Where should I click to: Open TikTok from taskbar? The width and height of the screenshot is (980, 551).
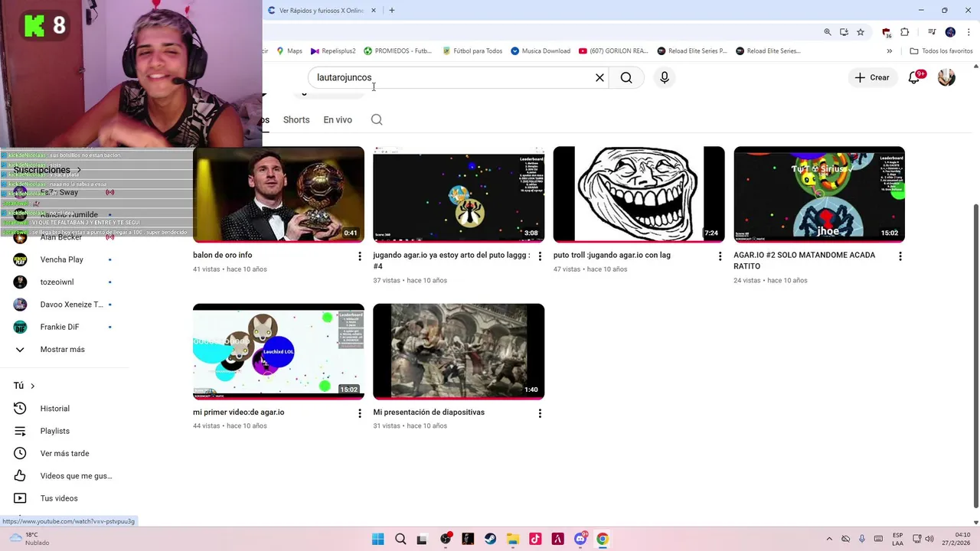[535, 539]
